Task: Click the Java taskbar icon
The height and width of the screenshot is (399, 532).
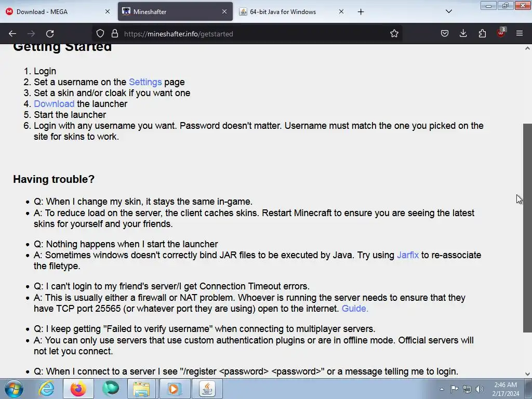Action: pyautogui.click(x=207, y=389)
